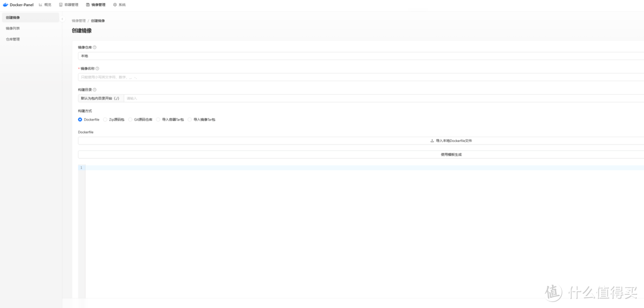Screen dimensions: 644x308
Task: Click the help icon beside 构建目录
Action: coord(95,90)
